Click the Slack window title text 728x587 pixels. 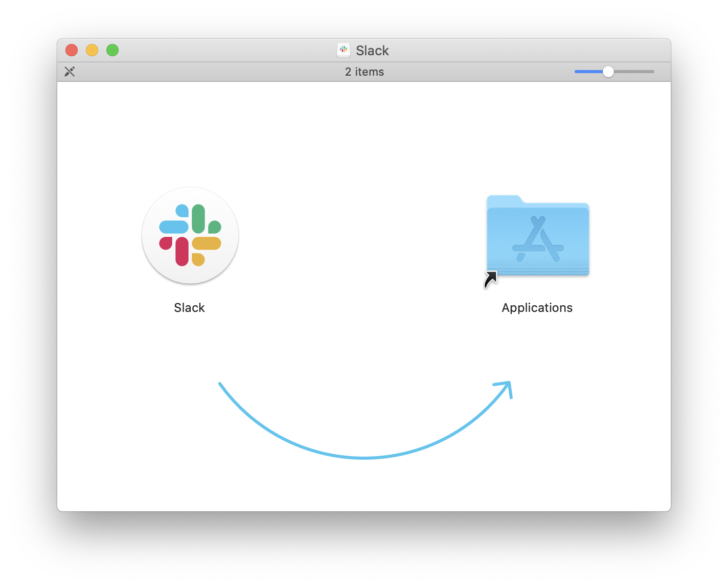point(372,50)
